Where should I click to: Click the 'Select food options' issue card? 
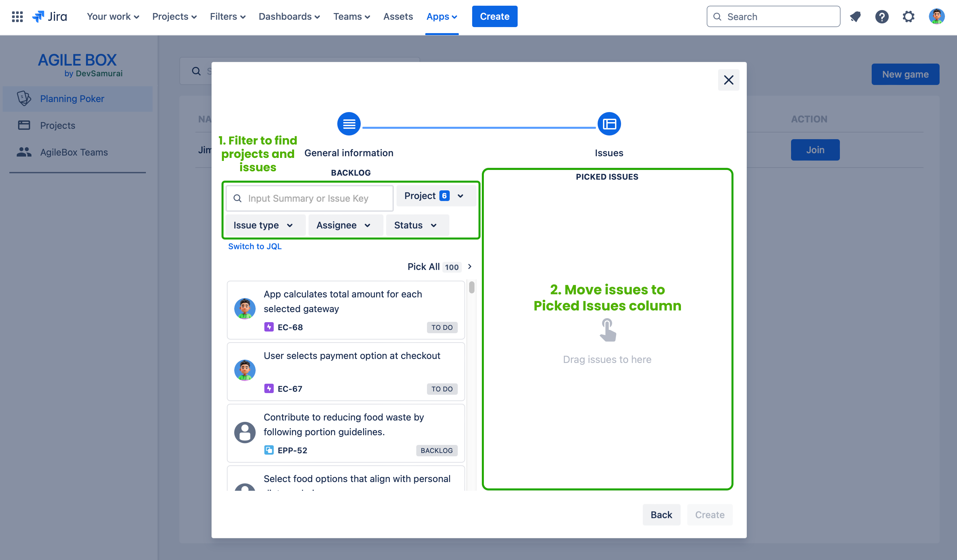pyautogui.click(x=346, y=478)
